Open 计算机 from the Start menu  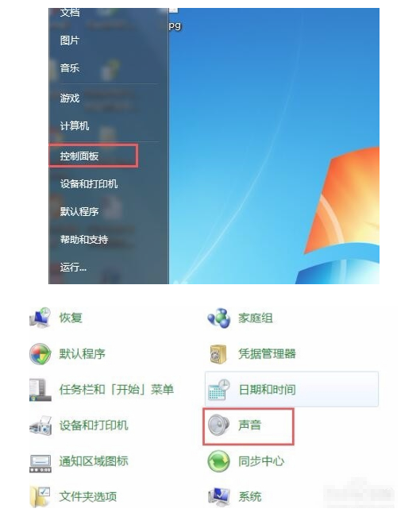coord(75,125)
